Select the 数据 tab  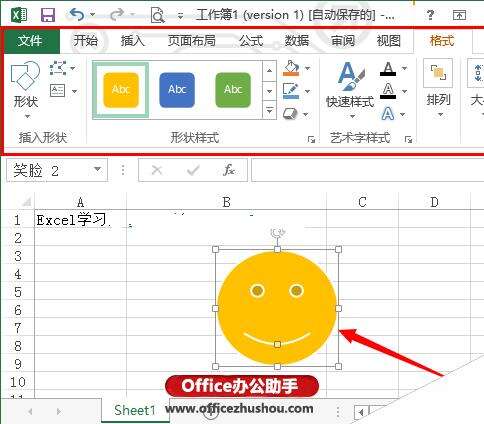point(297,41)
